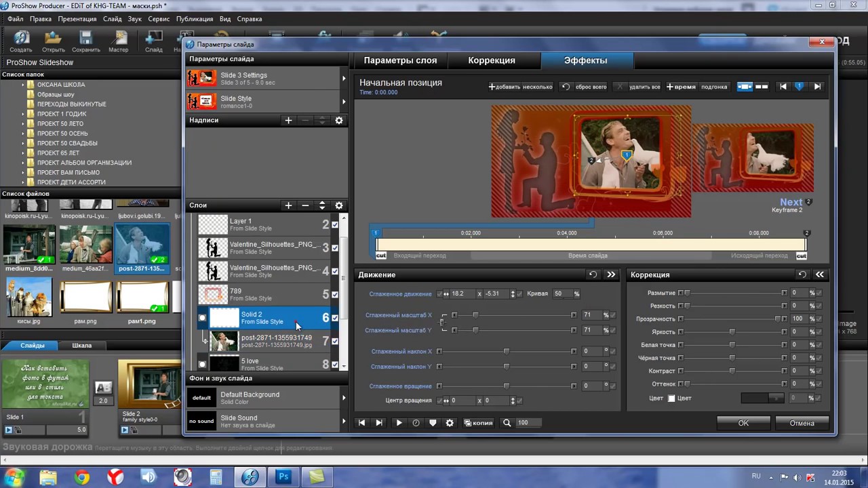This screenshot has width=868, height=488.
Task: Open gear settings in Надписи header
Action: pyautogui.click(x=339, y=120)
